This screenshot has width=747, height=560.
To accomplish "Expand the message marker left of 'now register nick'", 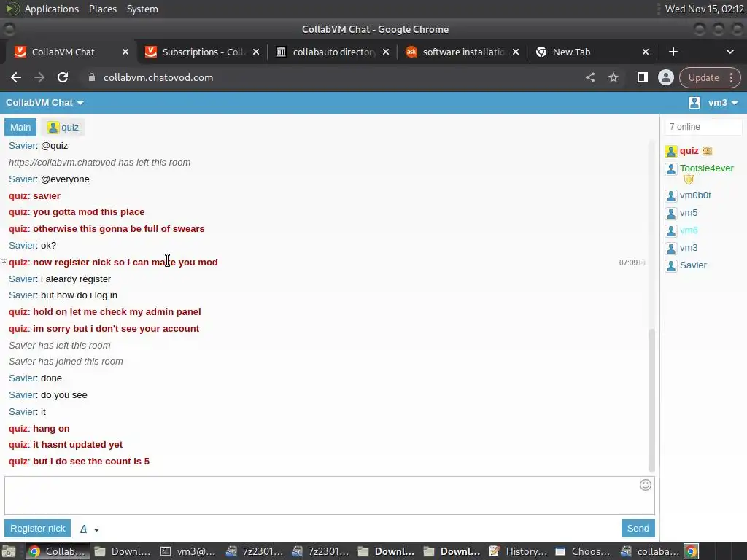I will (x=4, y=262).
